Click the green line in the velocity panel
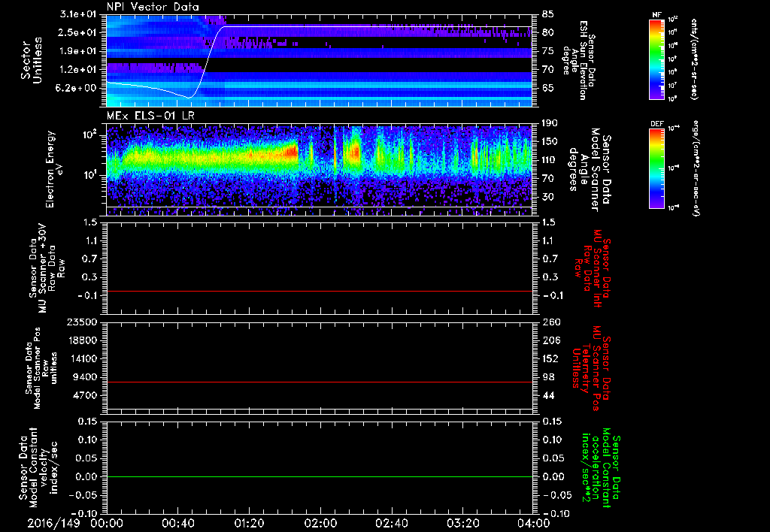This screenshot has height=532, width=770. [319, 476]
